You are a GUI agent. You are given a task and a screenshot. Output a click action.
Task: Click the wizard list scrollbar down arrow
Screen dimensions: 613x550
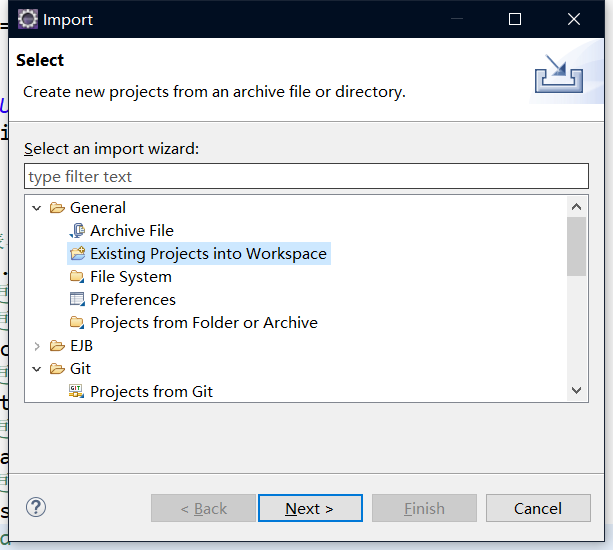[576, 391]
